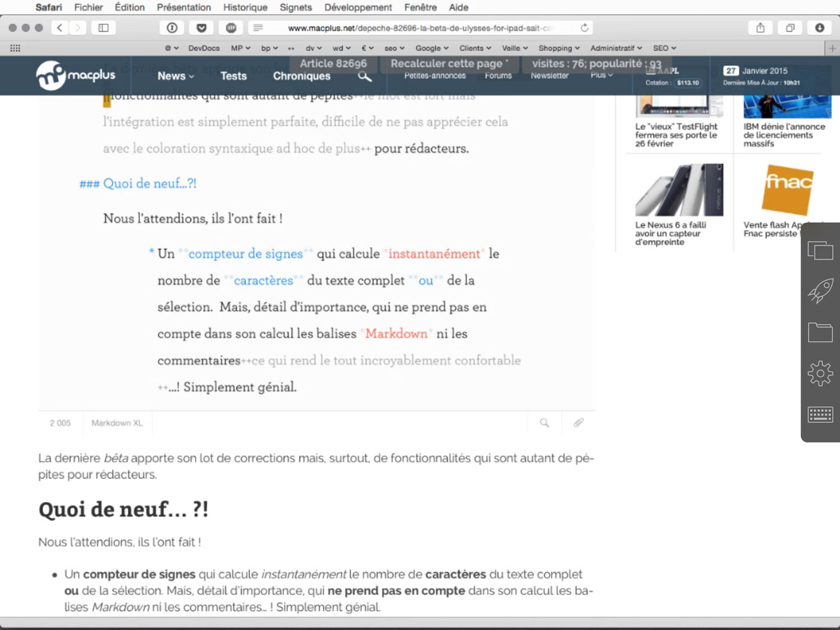Add a new tab with plus button
This screenshot has height=630, width=840.
[x=832, y=48]
